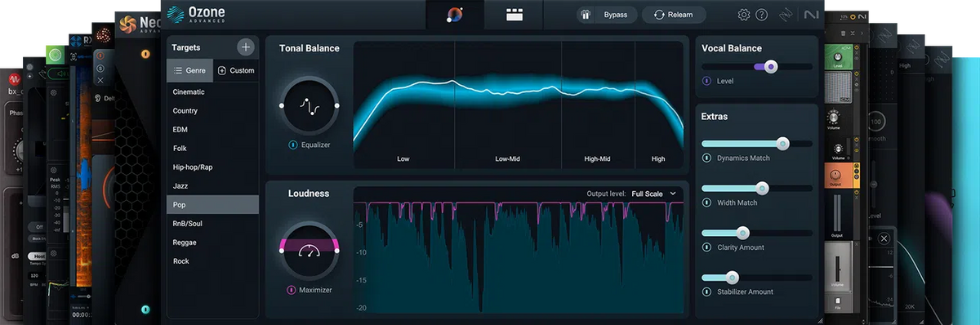Add a new target with the plus button
This screenshot has height=325, width=980.
tap(245, 47)
